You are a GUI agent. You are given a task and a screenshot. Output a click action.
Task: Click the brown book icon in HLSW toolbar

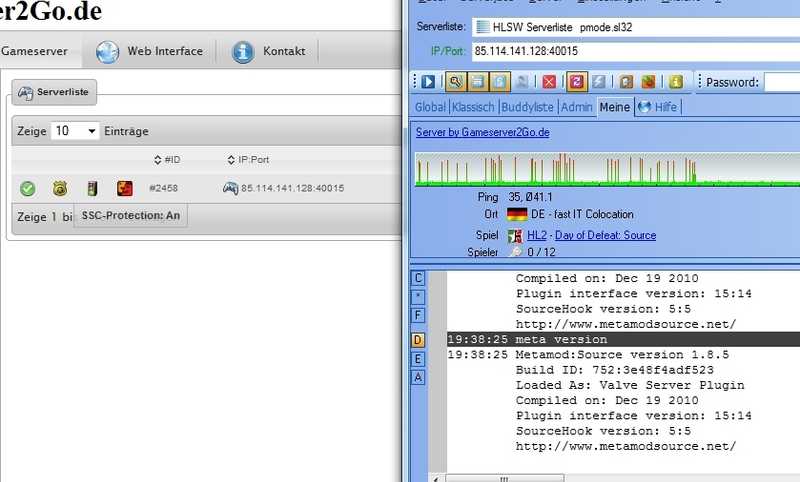627,82
